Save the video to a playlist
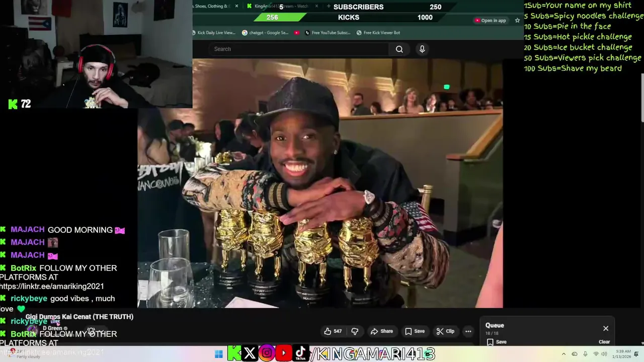Image resolution: width=644 pixels, height=362 pixels. pos(415,331)
